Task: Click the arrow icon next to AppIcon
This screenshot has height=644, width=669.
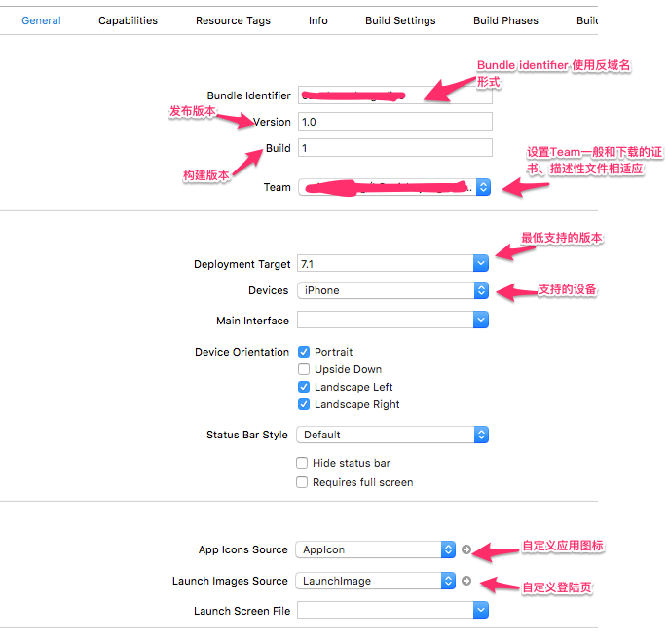Action: (466, 549)
